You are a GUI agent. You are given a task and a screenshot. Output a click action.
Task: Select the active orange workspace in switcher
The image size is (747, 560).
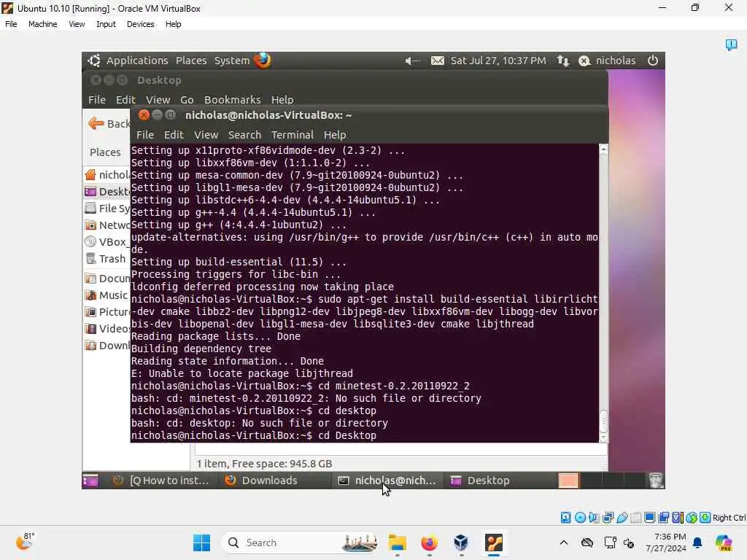tap(568, 481)
